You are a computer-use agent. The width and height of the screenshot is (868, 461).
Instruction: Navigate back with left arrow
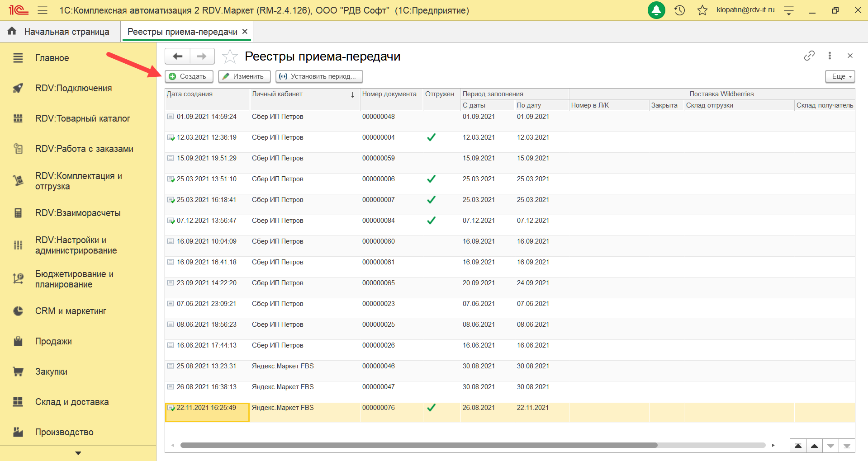178,56
